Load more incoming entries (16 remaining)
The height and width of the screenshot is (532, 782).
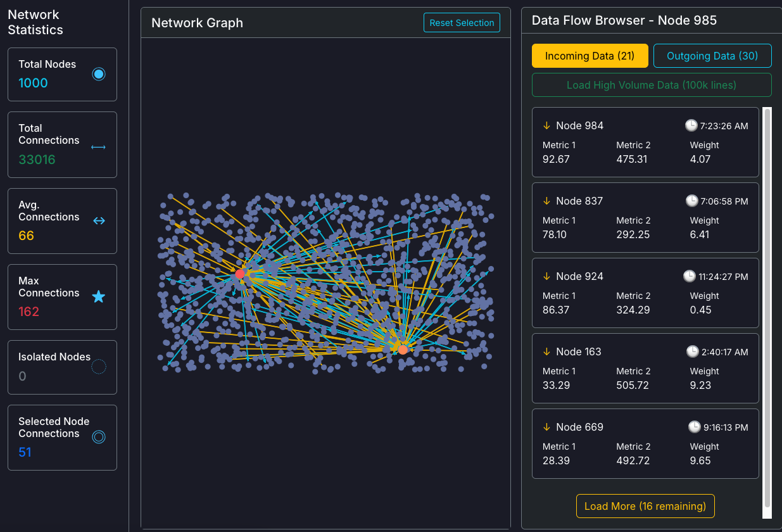[645, 506]
